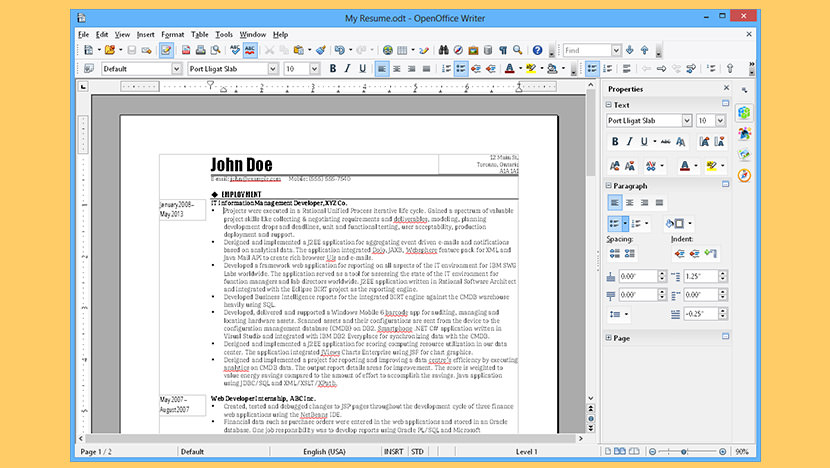Click the Insert Table icon
830x468 pixels.
point(402,50)
